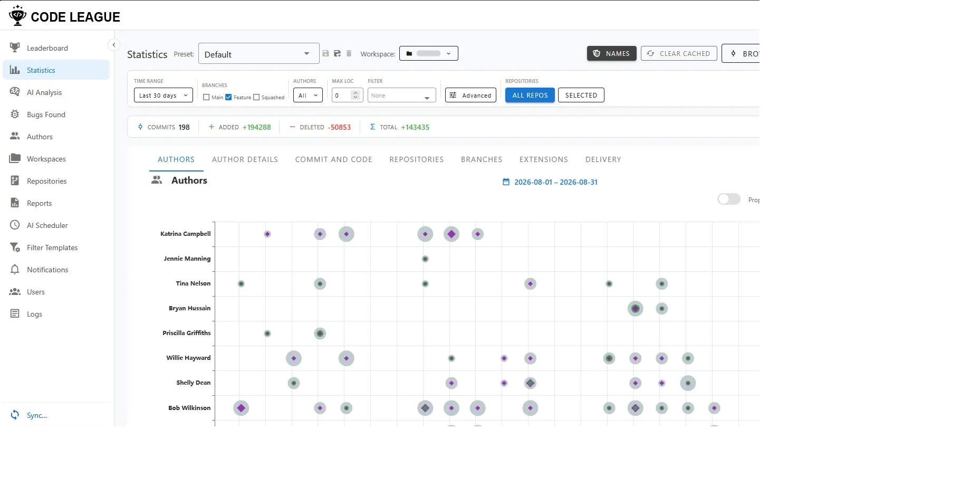Click the save preset as new icon
The height and width of the screenshot is (486, 980).
pos(337,54)
